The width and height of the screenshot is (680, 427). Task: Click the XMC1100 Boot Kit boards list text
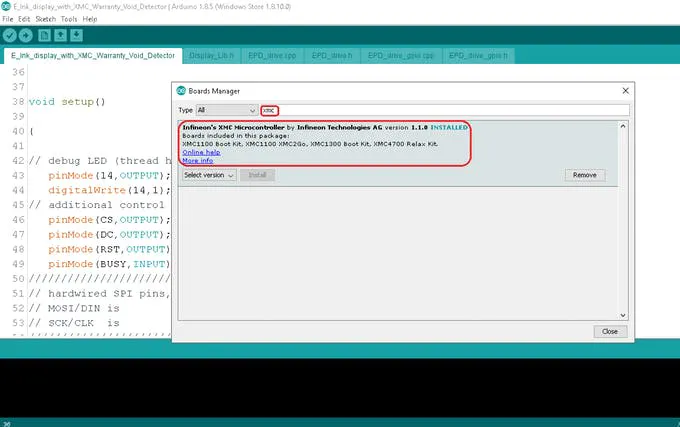(x=310, y=144)
